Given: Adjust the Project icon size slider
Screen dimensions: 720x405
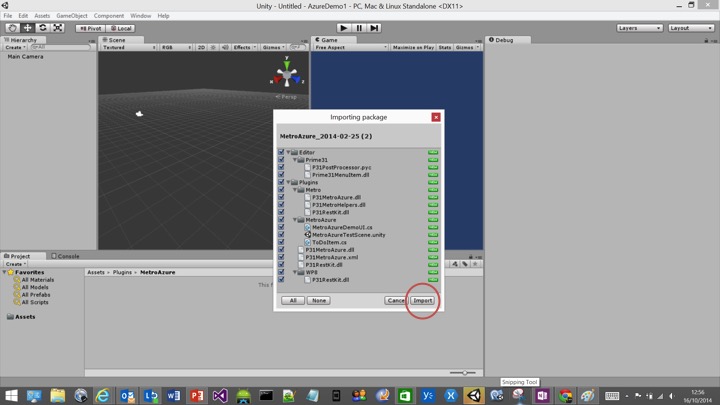Looking at the screenshot, I should point(463,373).
